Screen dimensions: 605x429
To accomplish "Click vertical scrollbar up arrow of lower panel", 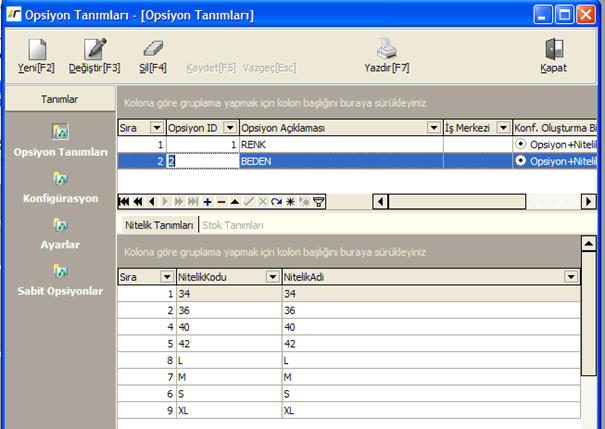I will click(x=589, y=243).
